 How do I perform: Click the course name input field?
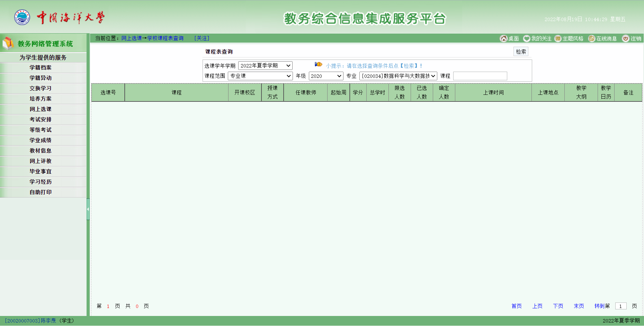[x=480, y=76]
